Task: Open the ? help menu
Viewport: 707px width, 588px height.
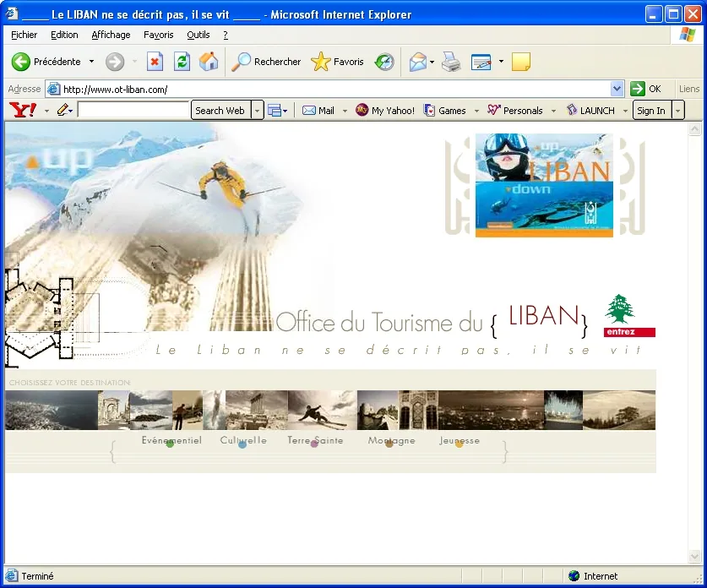Action: (226, 35)
